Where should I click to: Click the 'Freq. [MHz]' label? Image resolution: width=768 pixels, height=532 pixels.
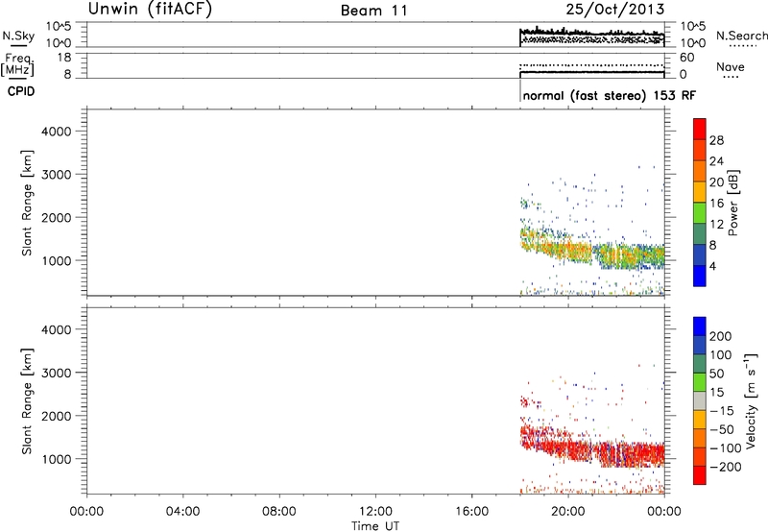(18, 64)
